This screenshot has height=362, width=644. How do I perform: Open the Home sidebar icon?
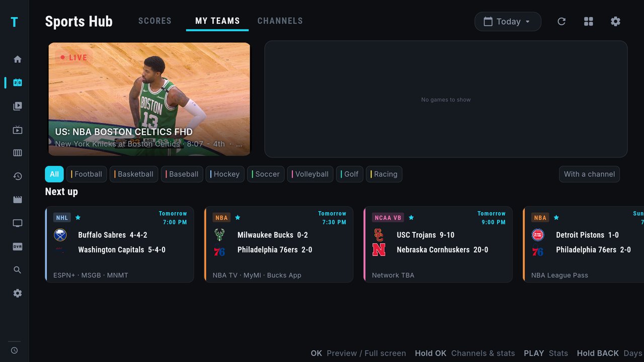click(x=18, y=59)
